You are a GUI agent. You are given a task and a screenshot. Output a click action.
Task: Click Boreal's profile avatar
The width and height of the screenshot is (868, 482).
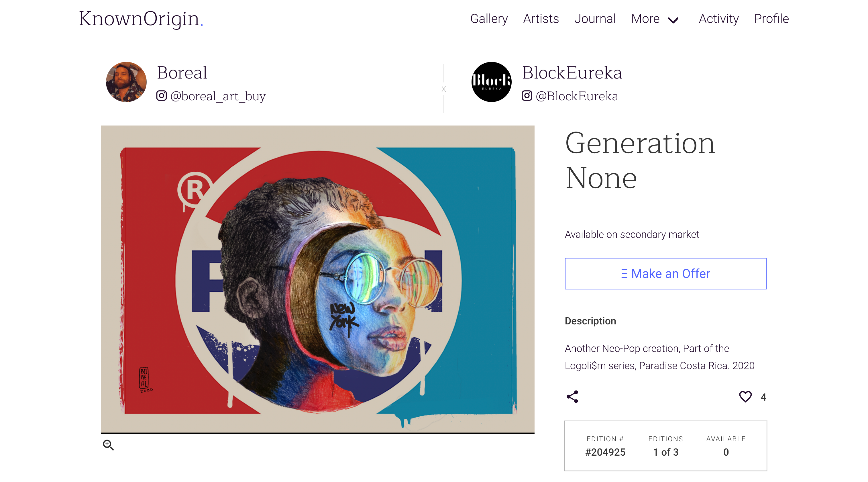pos(126,82)
